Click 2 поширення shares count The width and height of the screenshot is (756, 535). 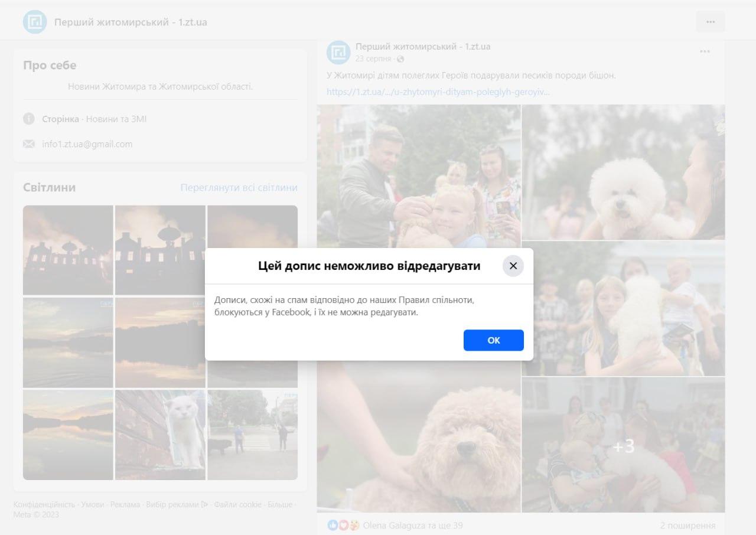click(x=687, y=525)
